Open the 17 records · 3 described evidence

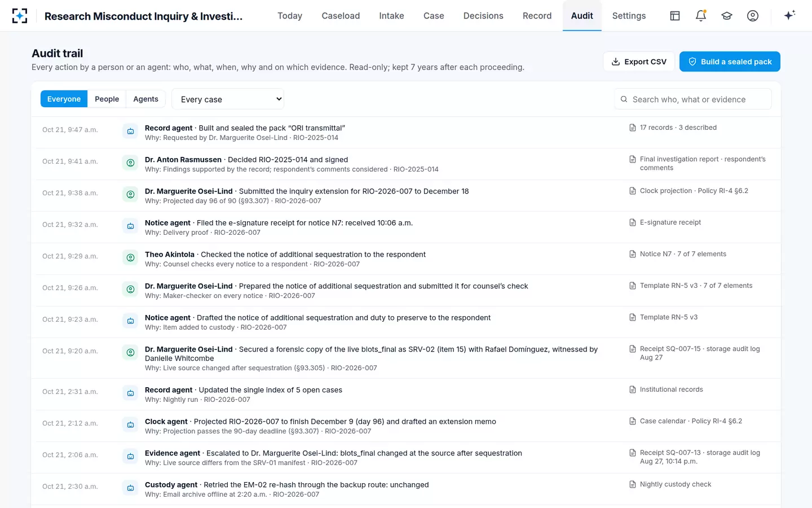coord(673,128)
